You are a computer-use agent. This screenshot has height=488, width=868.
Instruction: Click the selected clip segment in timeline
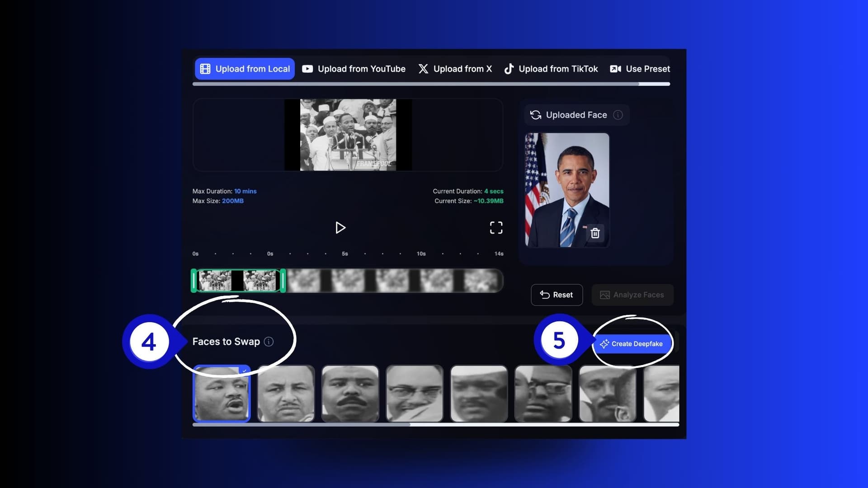pyautogui.click(x=238, y=281)
